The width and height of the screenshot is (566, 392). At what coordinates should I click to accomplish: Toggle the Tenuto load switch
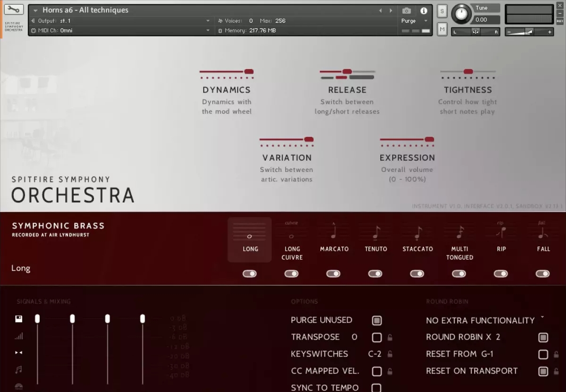375,273
